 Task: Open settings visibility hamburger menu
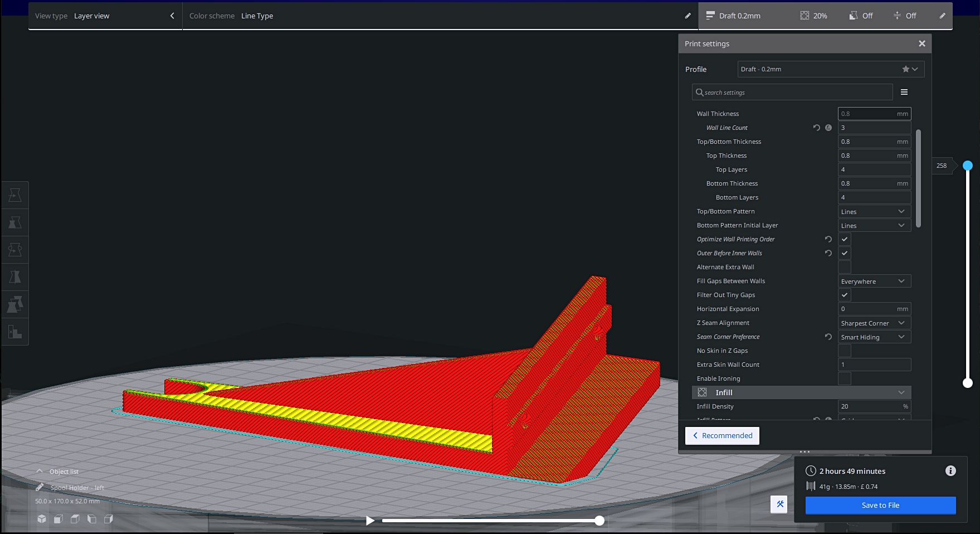[x=904, y=92]
